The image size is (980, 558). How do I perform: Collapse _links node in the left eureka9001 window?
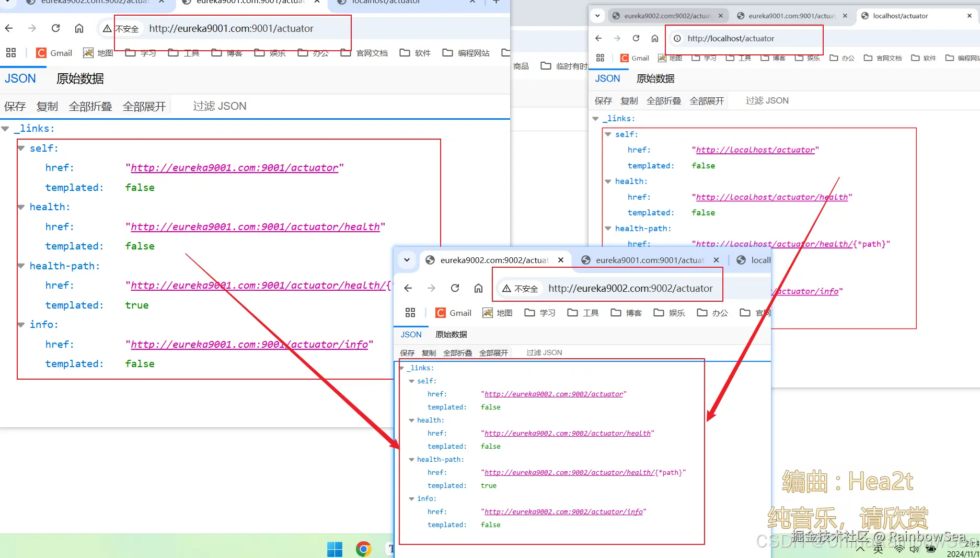pyautogui.click(x=5, y=129)
